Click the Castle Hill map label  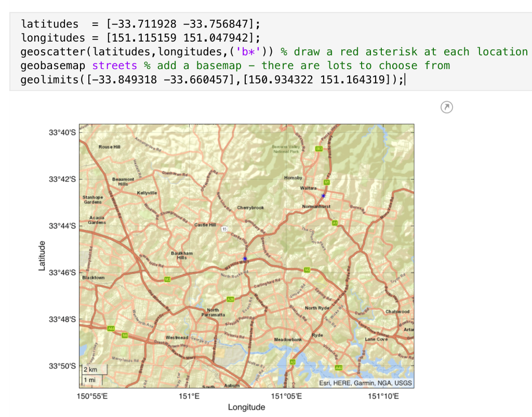(205, 225)
